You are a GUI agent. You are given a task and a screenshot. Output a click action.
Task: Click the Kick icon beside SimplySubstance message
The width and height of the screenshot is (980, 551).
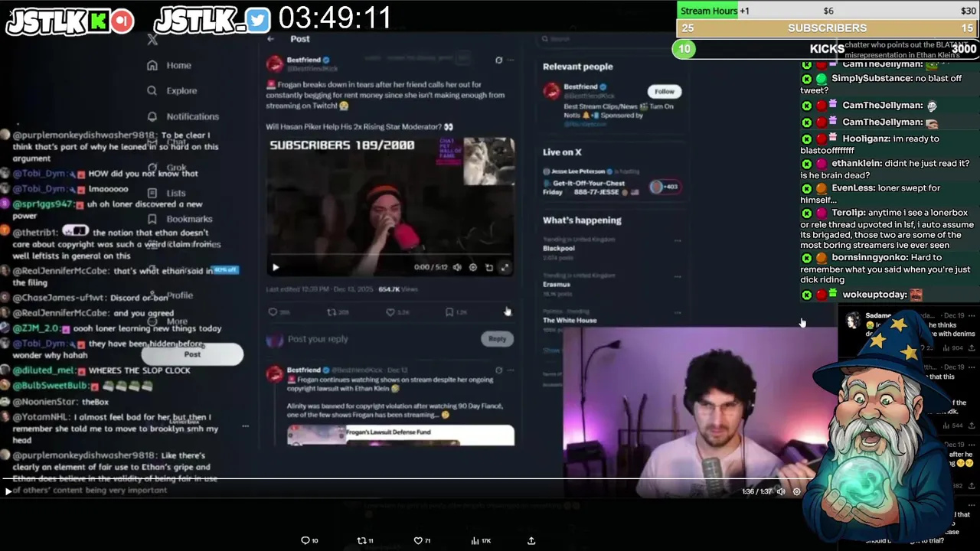coord(806,79)
